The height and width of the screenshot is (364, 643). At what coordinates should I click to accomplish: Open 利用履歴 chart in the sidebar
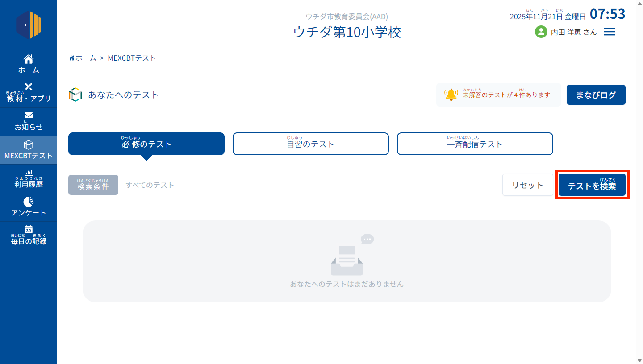(x=29, y=178)
